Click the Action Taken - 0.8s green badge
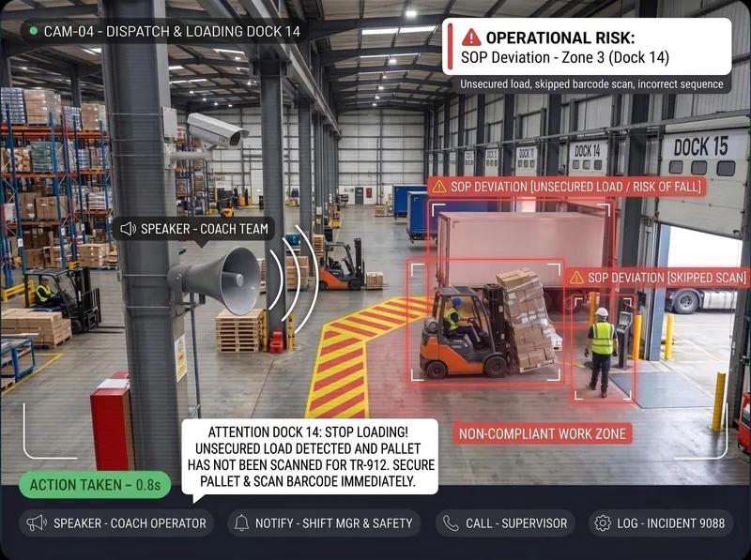The image size is (751, 560). (95, 485)
